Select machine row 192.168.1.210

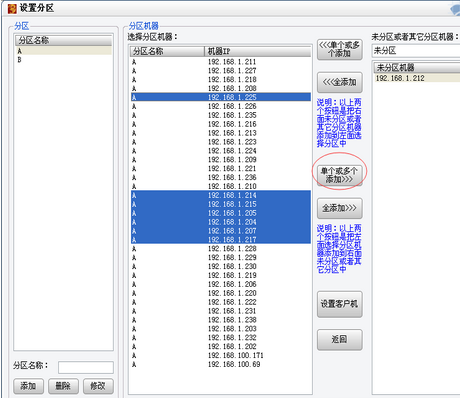[221, 186]
